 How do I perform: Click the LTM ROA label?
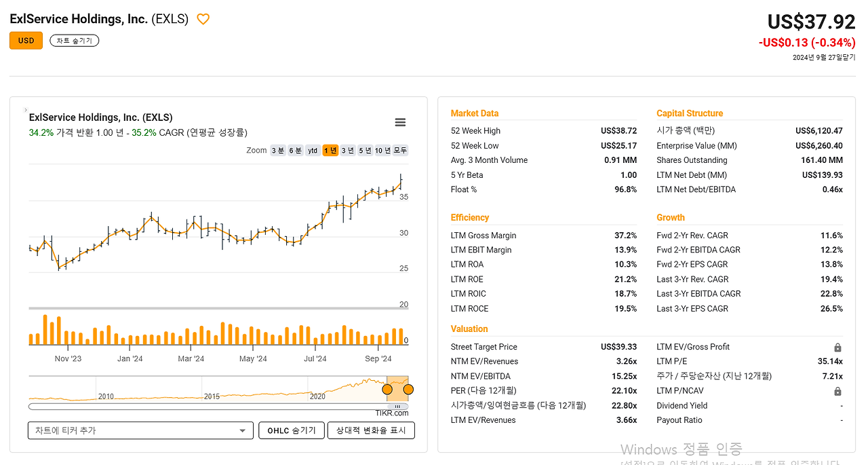pyautogui.click(x=468, y=265)
